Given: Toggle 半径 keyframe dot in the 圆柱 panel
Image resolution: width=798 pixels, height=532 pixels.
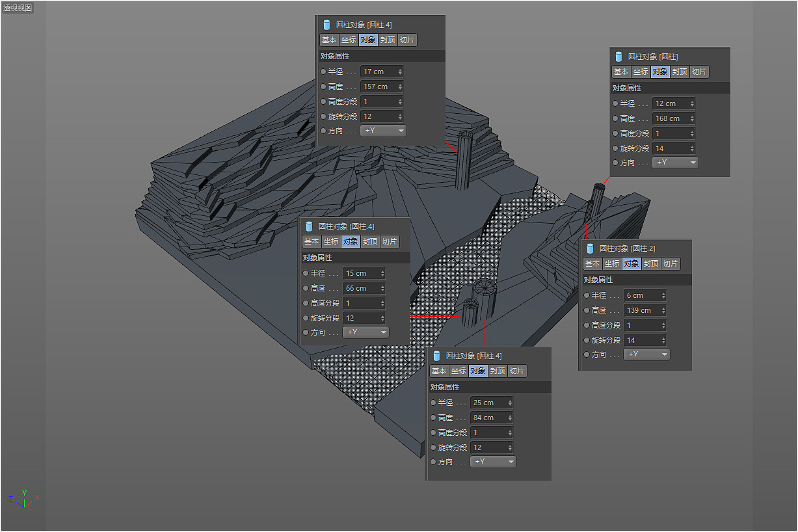Looking at the screenshot, I should coord(615,103).
